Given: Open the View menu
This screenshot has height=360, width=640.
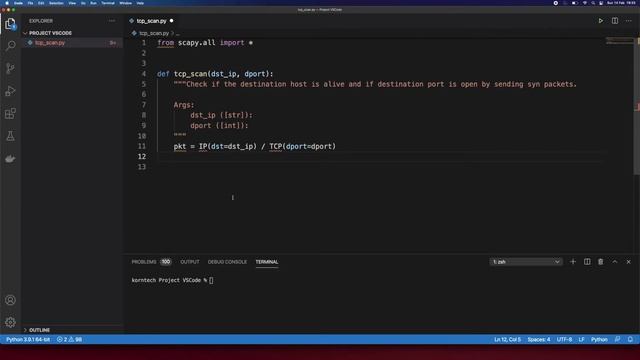Looking at the screenshot, I should tap(72, 3).
